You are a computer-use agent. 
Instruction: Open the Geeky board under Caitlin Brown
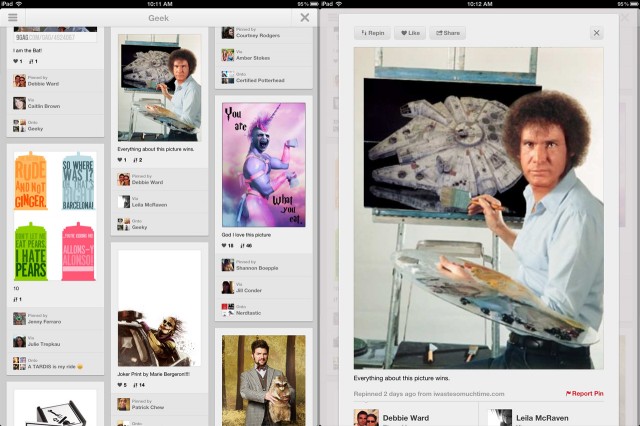tap(55, 126)
